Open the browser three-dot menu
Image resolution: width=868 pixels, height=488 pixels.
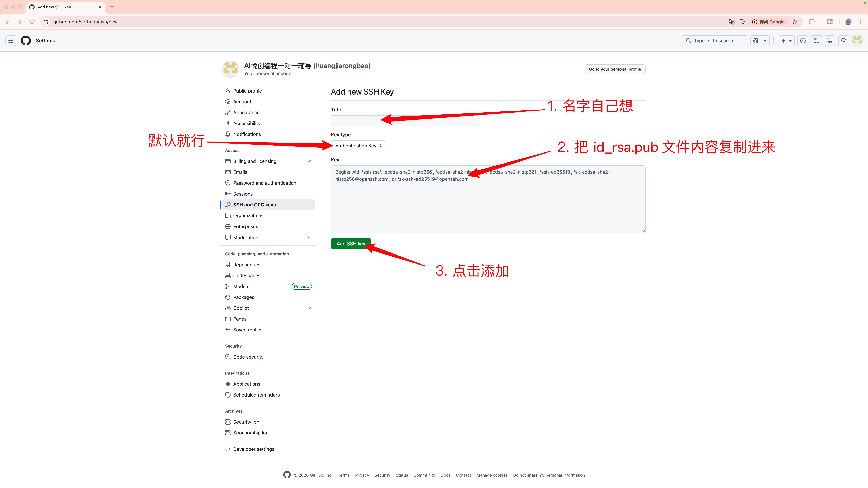coord(860,22)
